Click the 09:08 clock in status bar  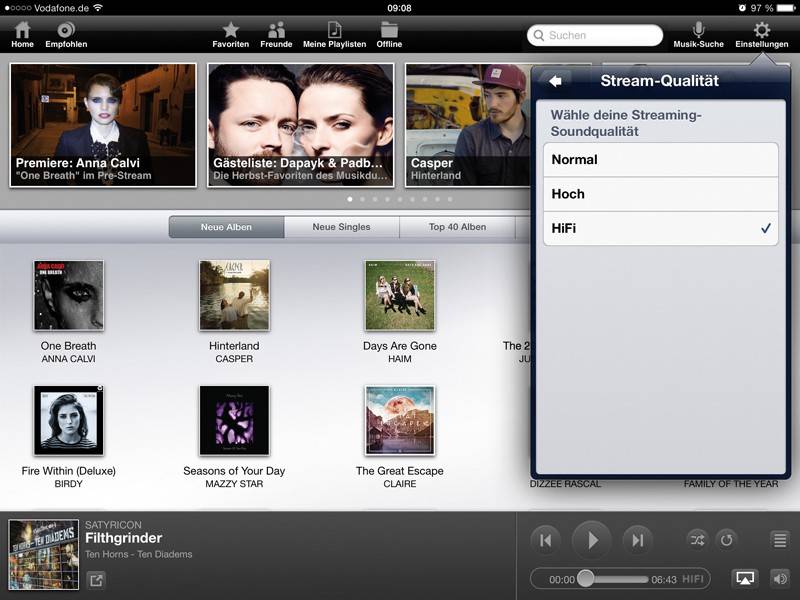point(399,8)
